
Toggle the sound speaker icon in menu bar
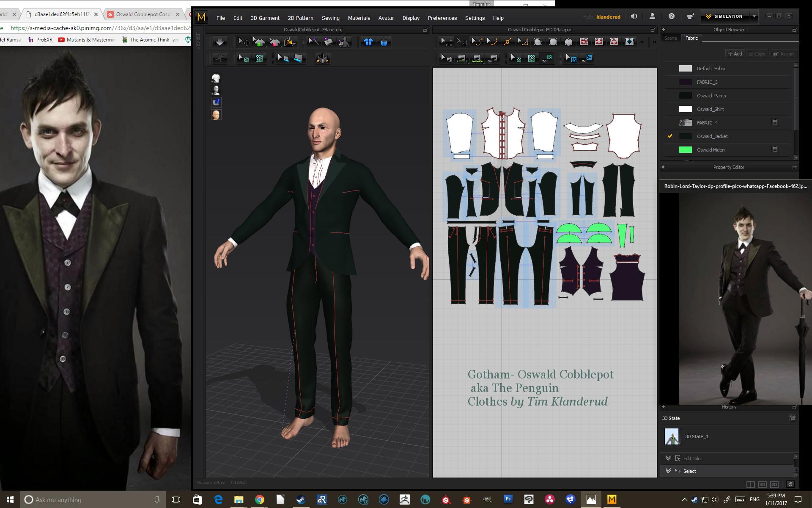(634, 17)
